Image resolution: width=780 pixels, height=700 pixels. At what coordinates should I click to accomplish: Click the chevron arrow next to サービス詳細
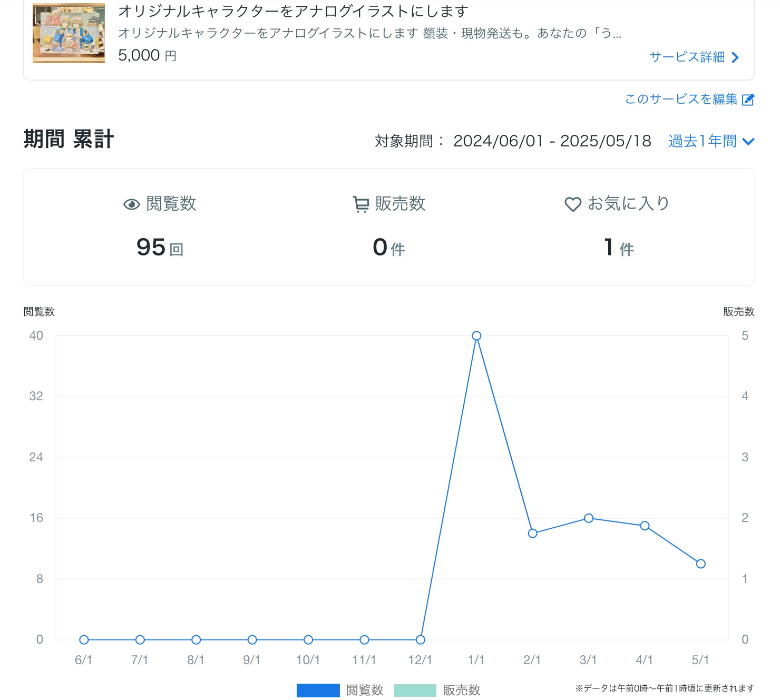click(x=735, y=58)
